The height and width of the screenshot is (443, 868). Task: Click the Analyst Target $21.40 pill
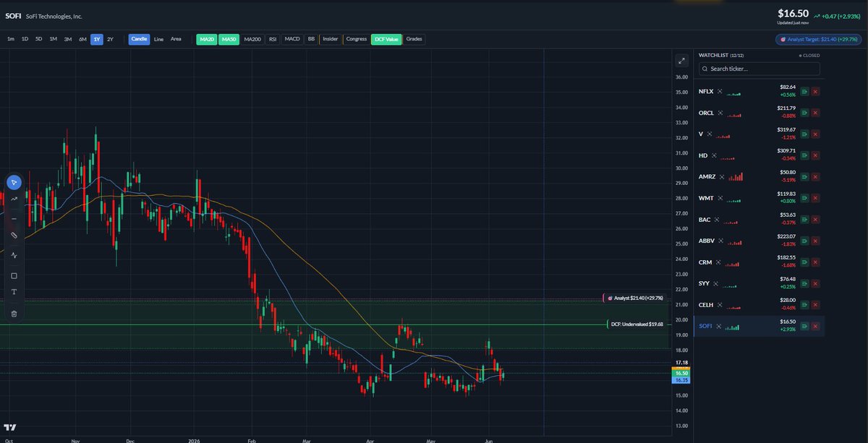coord(820,40)
